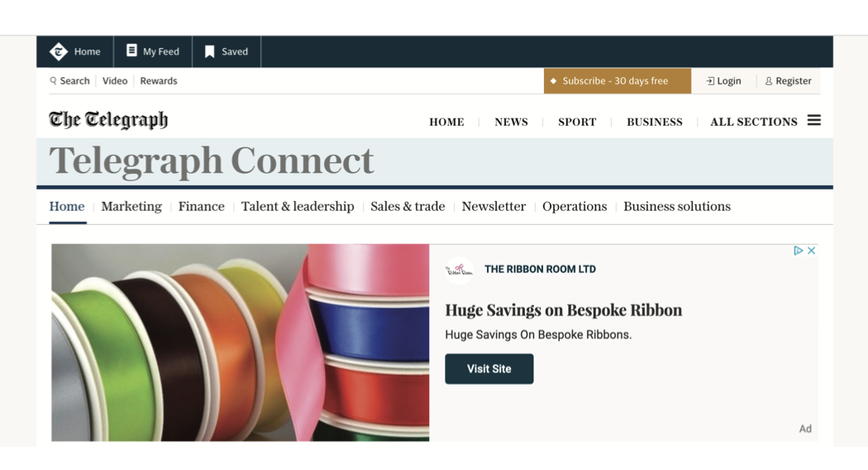Click The Telegraph masthead logo
The image size is (868, 470).
pos(108,120)
